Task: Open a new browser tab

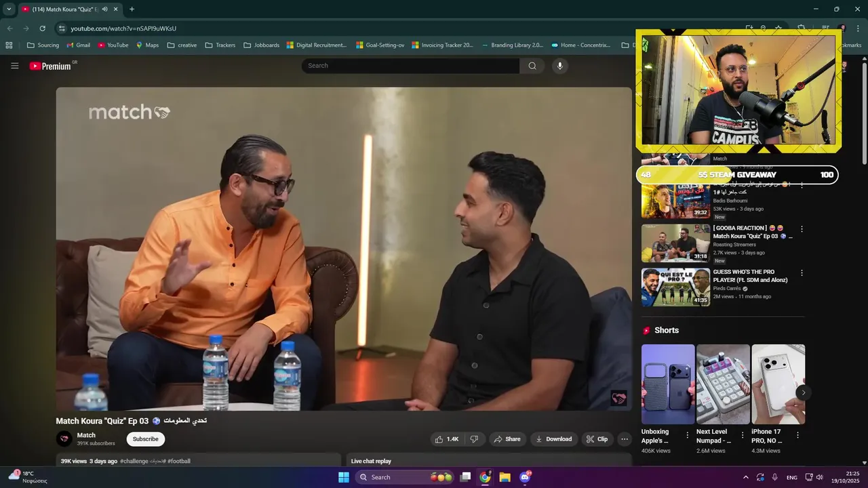Action: (x=132, y=9)
